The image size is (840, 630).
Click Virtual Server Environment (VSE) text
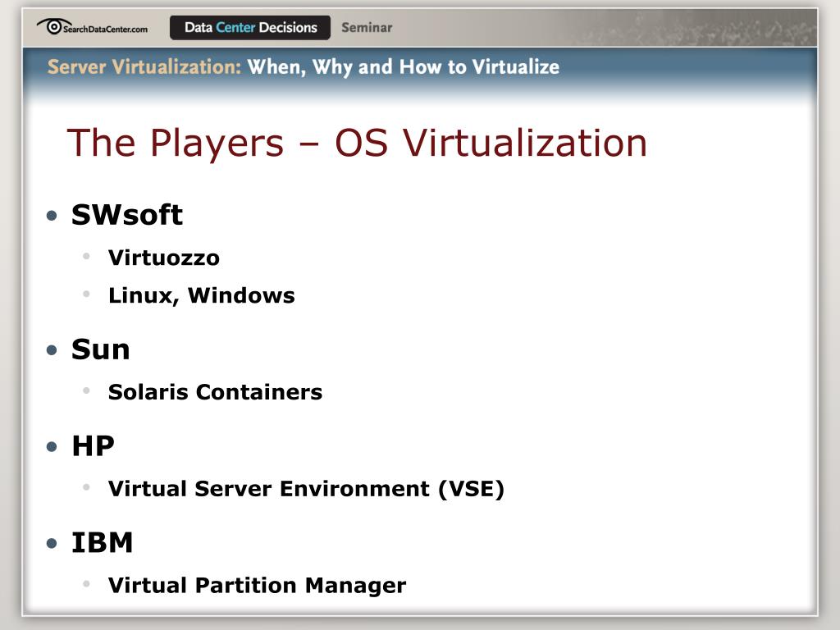307,489
